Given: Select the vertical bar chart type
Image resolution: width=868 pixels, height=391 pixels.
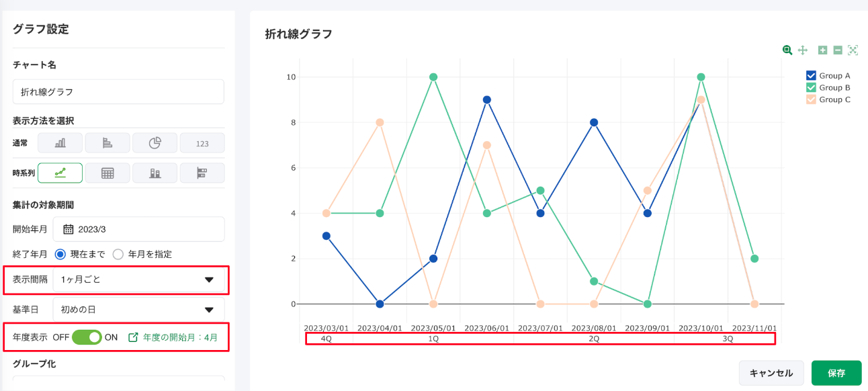Looking at the screenshot, I should [60, 143].
